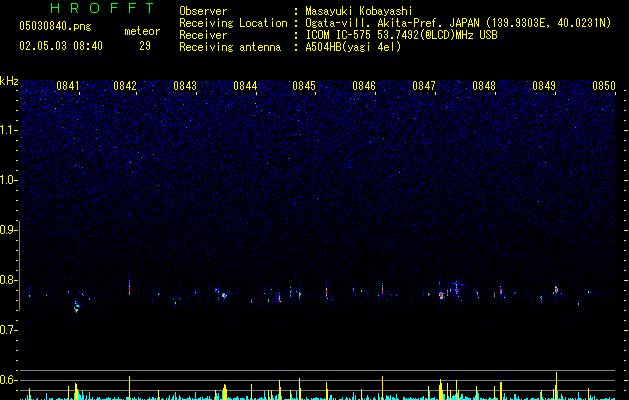This screenshot has height=400, width=629.
Task: Click the 0.7 frequency axis label
Action: click(x=8, y=330)
